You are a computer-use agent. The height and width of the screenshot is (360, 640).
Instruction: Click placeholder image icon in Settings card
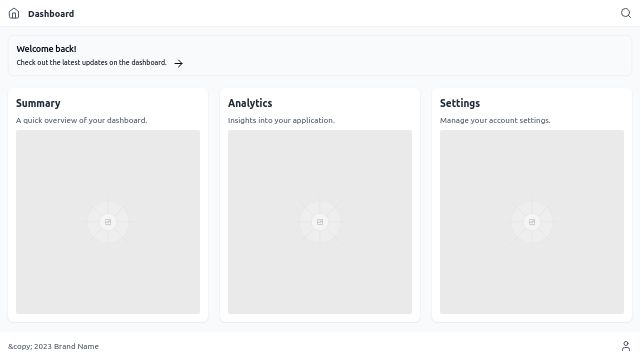(x=532, y=222)
